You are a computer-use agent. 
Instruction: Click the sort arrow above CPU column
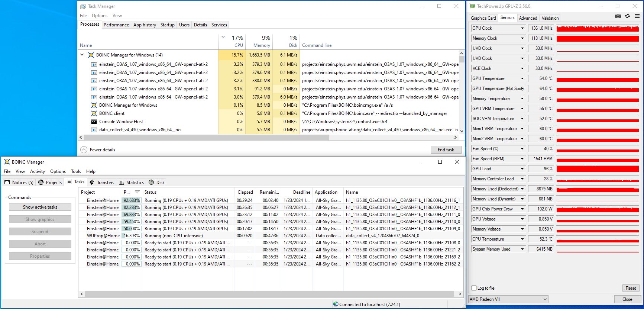(223, 37)
